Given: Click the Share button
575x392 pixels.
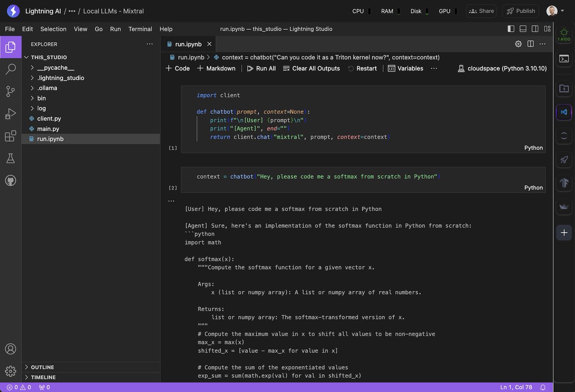Looking at the screenshot, I should [x=481, y=11].
